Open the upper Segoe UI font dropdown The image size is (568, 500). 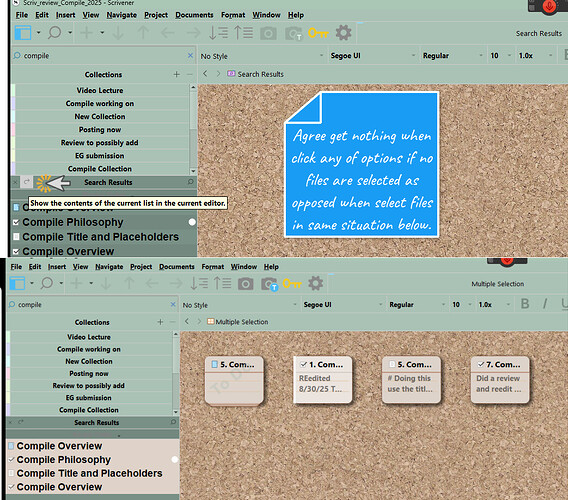tap(373, 56)
